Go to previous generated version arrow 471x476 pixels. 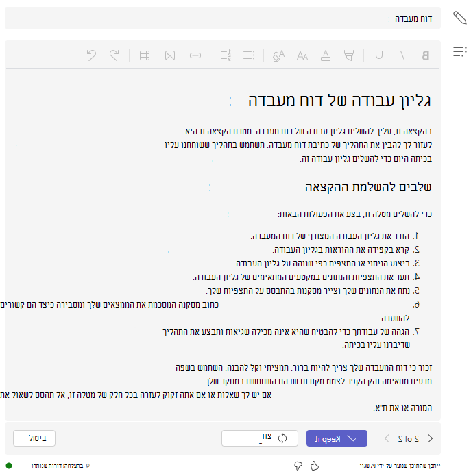(387, 438)
